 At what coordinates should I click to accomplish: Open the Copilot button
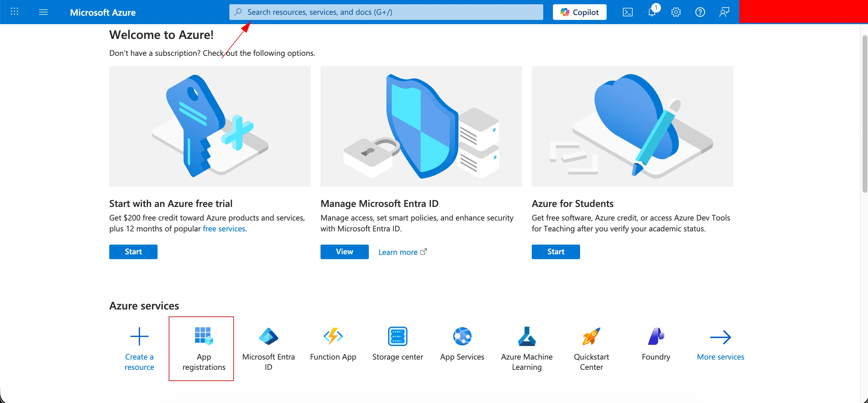[579, 12]
